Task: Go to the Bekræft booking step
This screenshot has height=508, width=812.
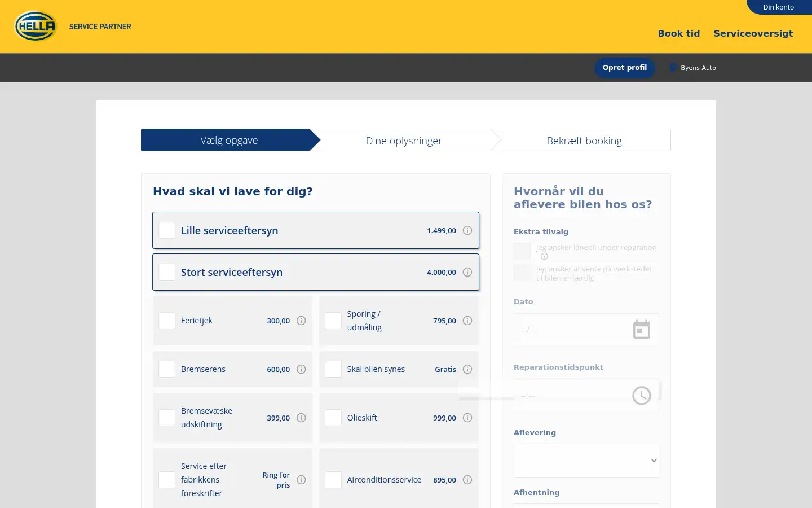Action: click(x=584, y=141)
